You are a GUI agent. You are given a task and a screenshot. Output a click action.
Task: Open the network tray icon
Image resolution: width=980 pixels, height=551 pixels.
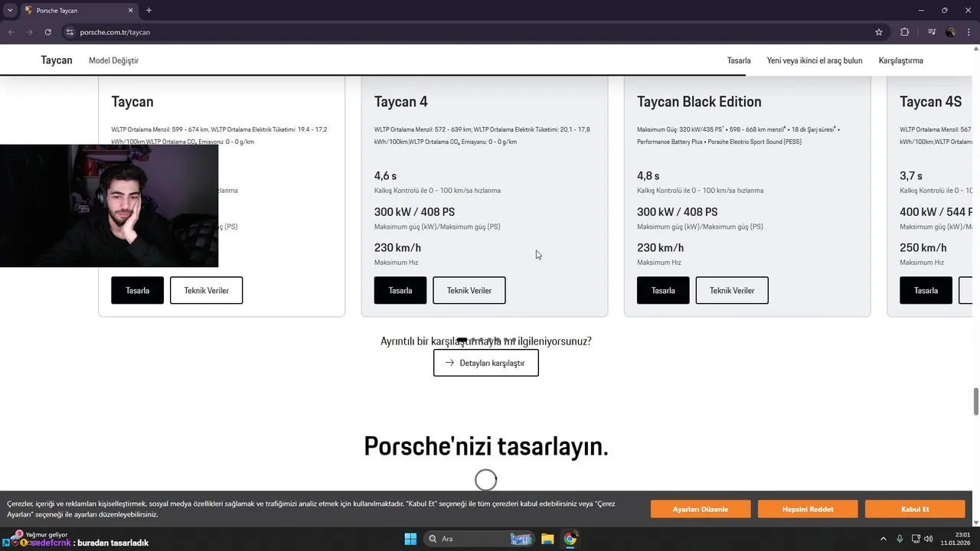pyautogui.click(x=916, y=539)
